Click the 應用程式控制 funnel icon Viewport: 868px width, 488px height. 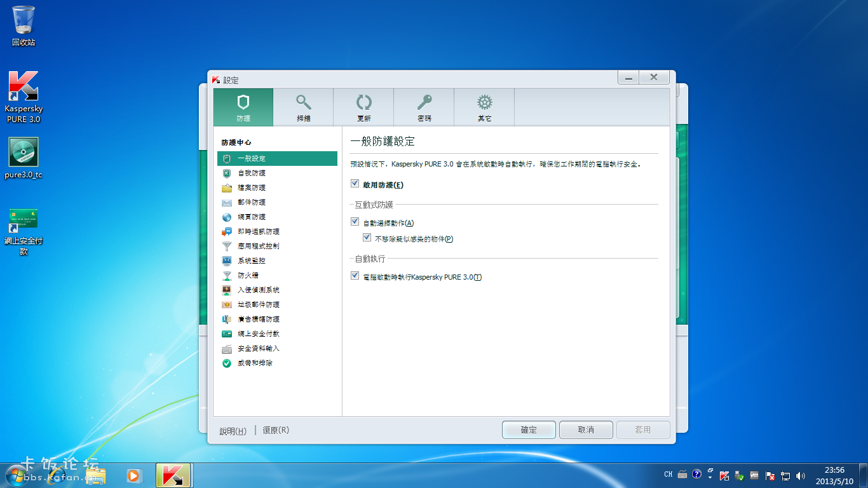[227, 246]
